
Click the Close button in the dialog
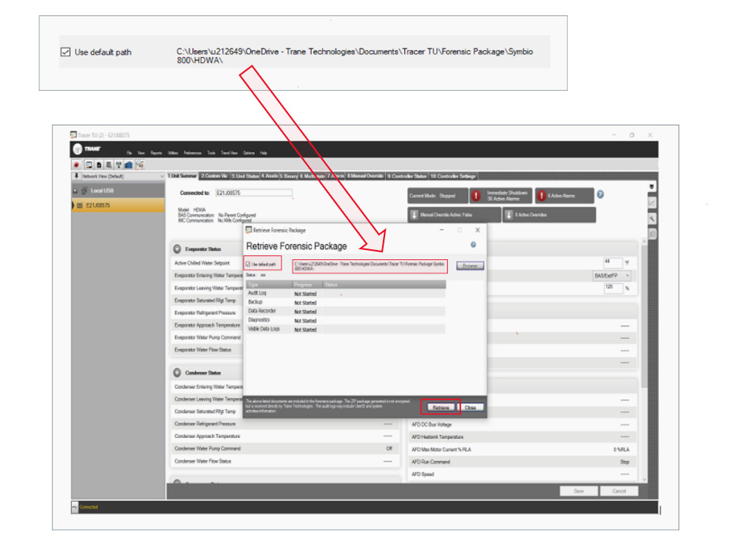coord(471,407)
